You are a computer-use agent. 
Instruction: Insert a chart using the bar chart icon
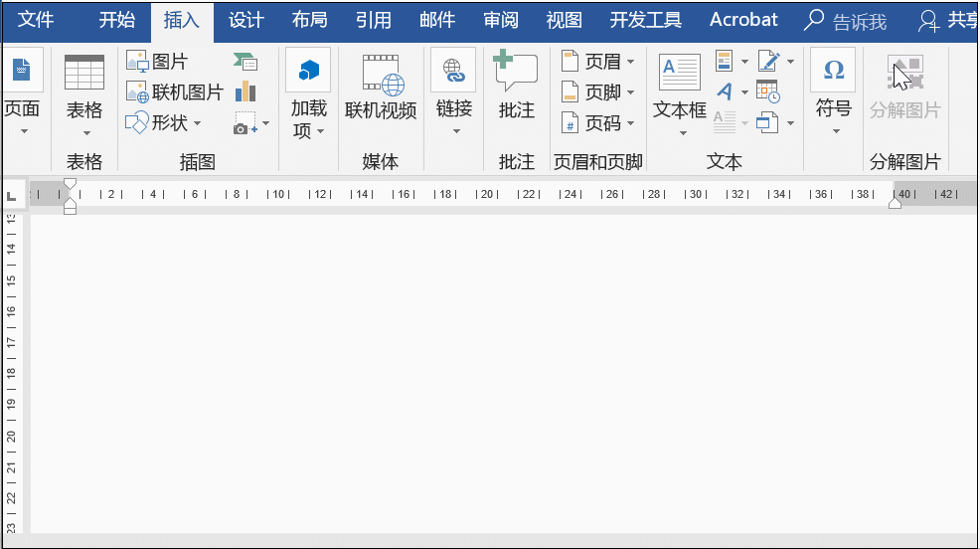pyautogui.click(x=245, y=92)
